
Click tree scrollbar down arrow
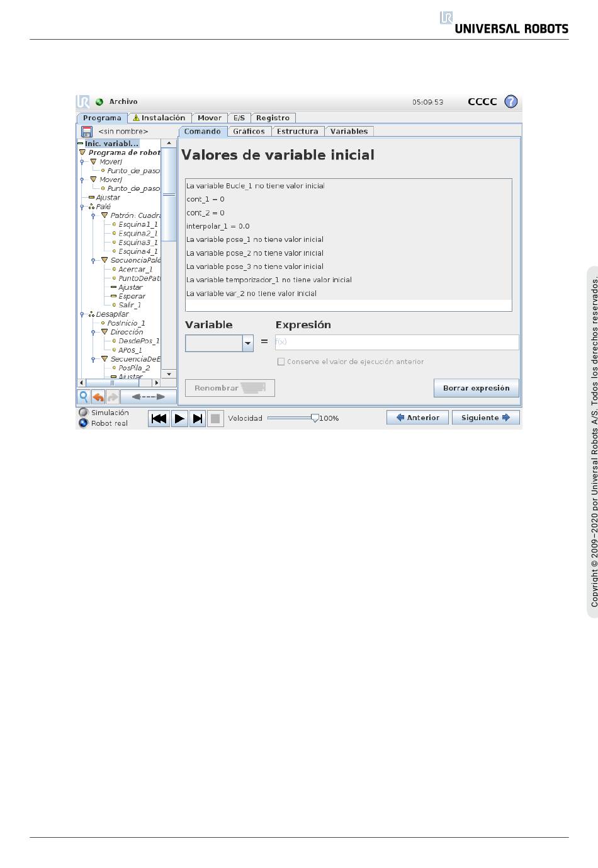click(169, 374)
